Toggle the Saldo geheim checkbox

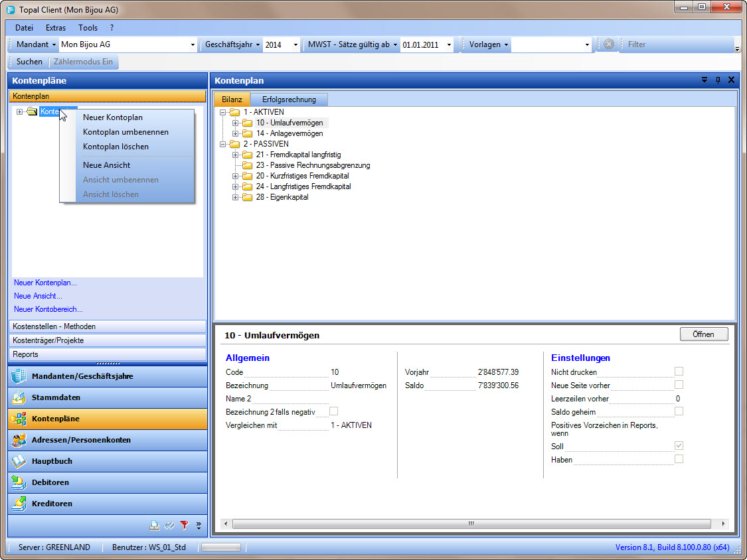pos(679,411)
